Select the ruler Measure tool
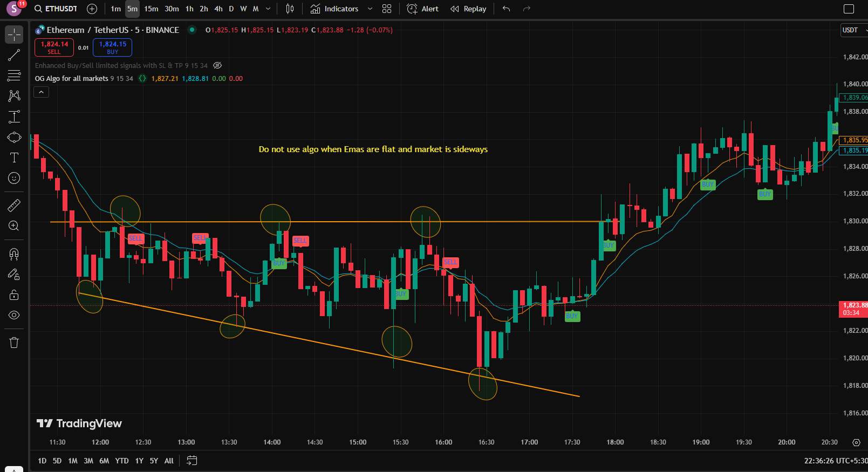Image resolution: width=868 pixels, height=472 pixels. click(14, 205)
